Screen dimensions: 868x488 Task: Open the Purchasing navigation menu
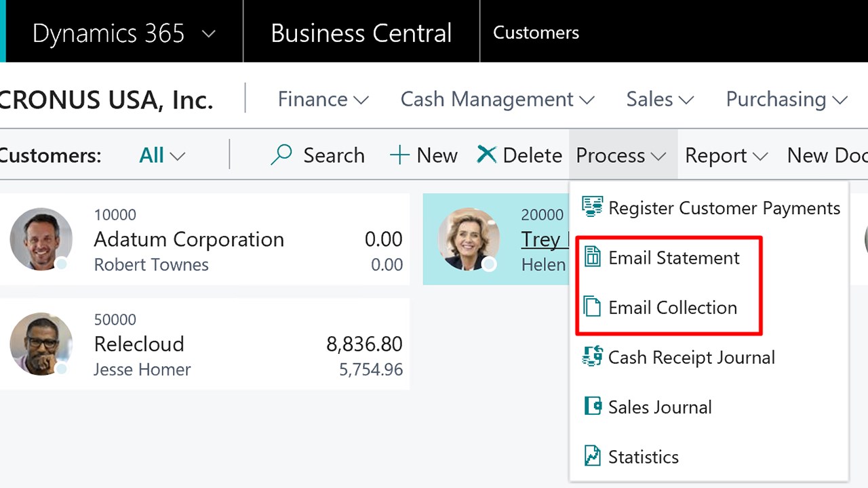click(787, 100)
